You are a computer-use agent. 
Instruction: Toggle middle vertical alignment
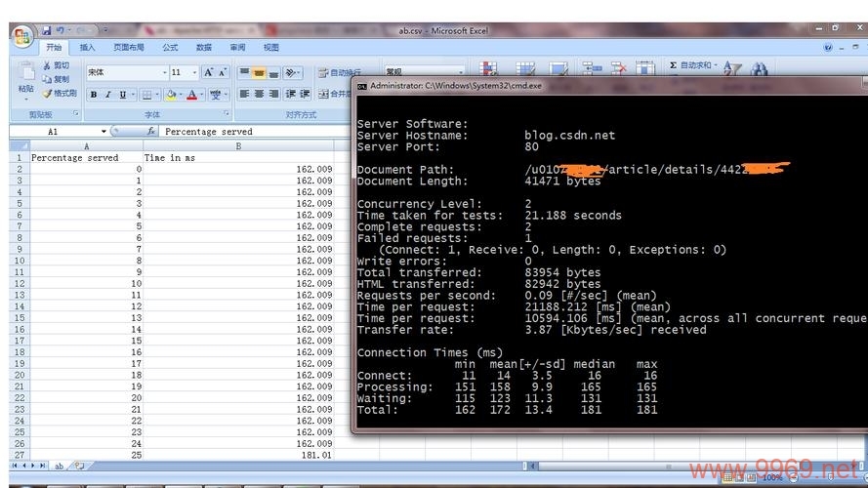pos(259,72)
